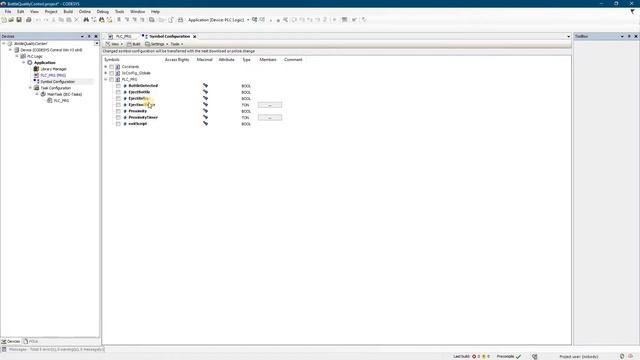Click maximal access icon for EjectBottle
This screenshot has width=640, height=360.
[205, 92]
